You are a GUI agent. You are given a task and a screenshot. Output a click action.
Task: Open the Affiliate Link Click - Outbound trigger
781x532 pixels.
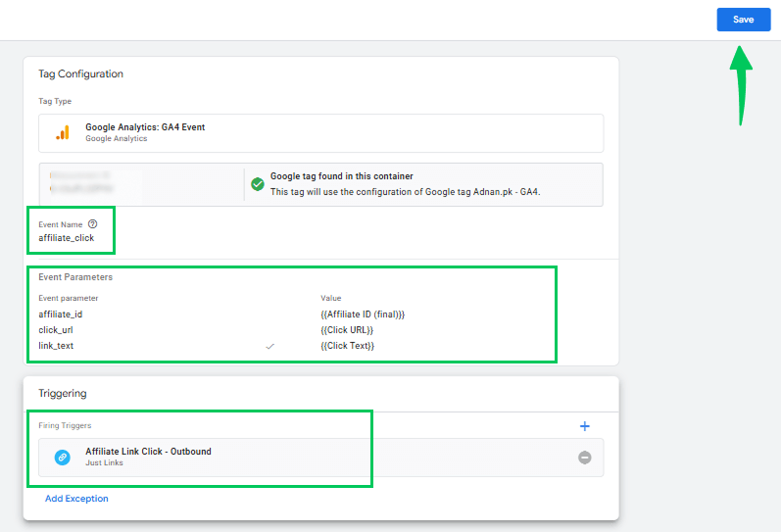click(x=148, y=452)
